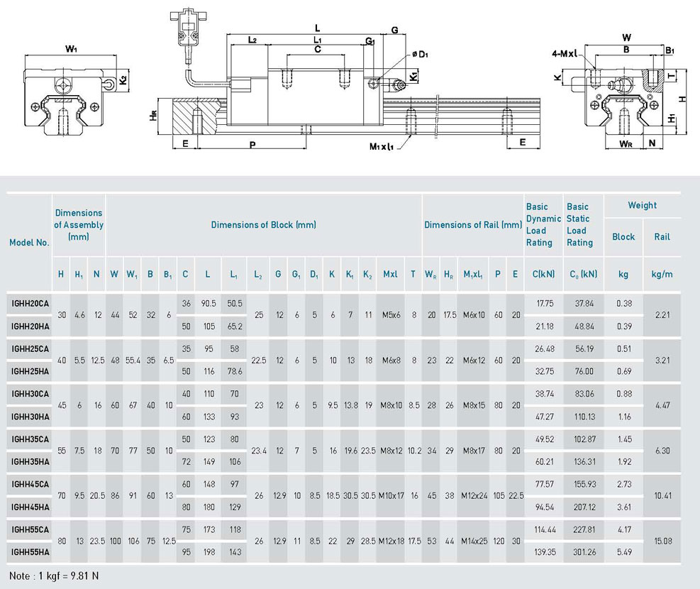
Task: Click the 'Weight' group header
Action: (642, 205)
